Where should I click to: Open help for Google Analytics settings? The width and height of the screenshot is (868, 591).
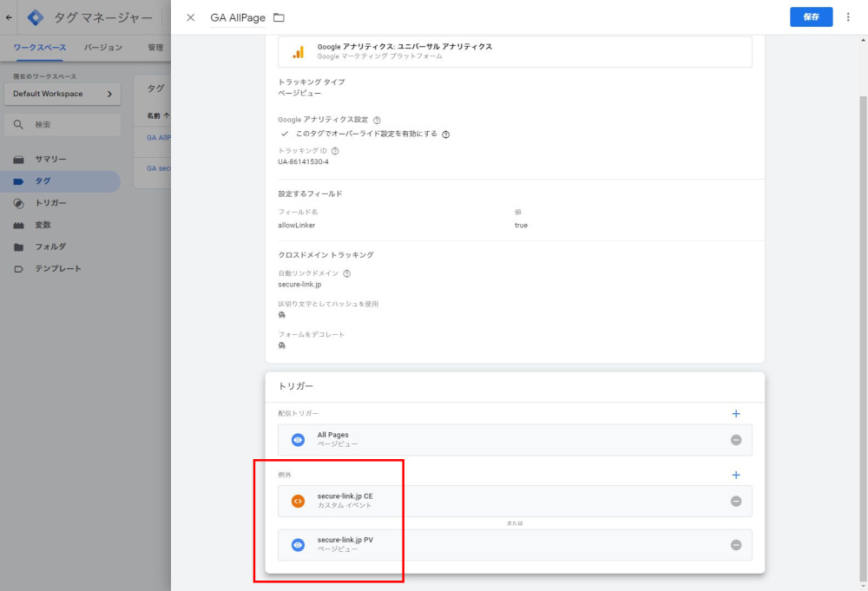coord(377,120)
